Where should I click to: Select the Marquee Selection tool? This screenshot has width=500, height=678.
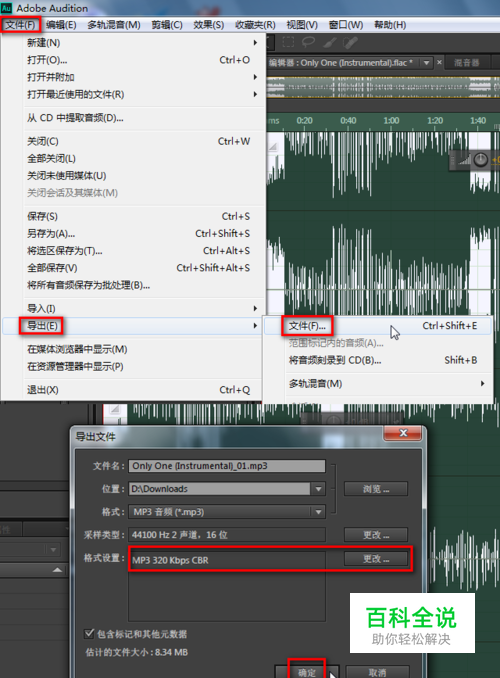click(x=288, y=42)
